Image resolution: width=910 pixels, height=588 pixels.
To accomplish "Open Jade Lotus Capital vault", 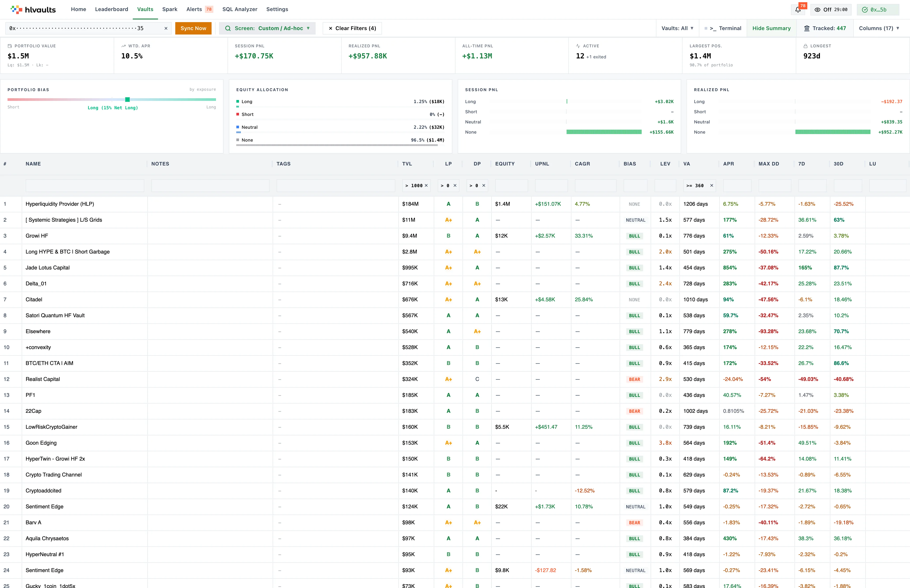I will coord(47,268).
